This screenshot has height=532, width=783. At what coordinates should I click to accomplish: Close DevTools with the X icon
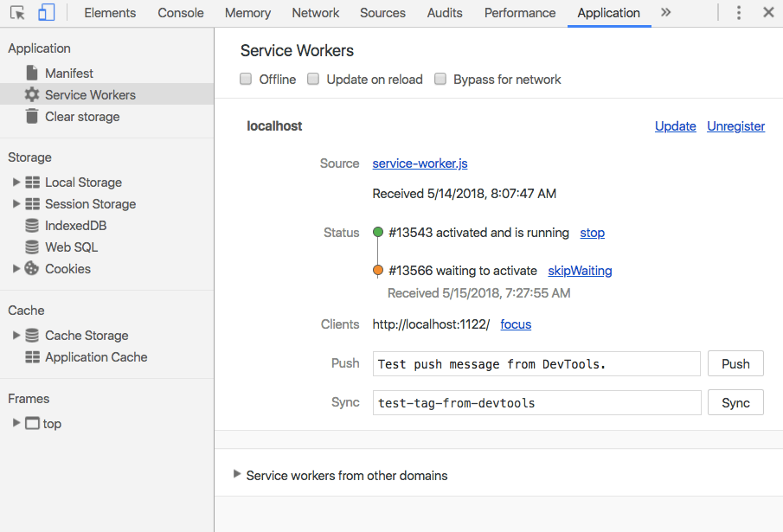pos(768,12)
